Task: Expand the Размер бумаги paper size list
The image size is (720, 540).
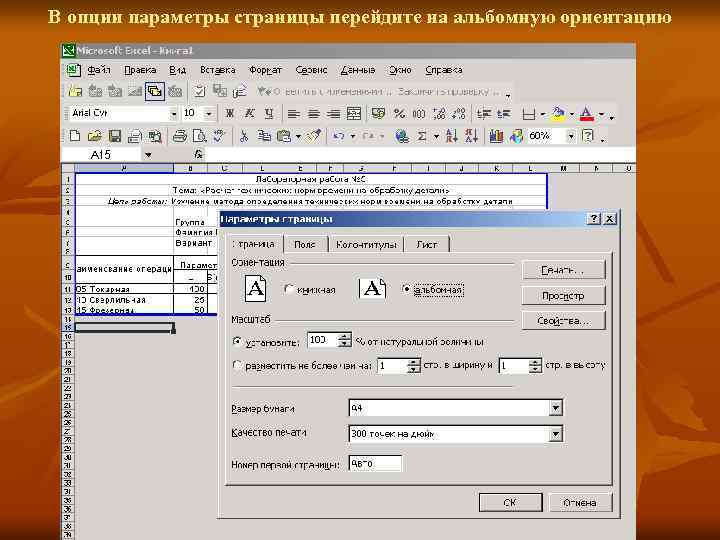Action: point(556,408)
